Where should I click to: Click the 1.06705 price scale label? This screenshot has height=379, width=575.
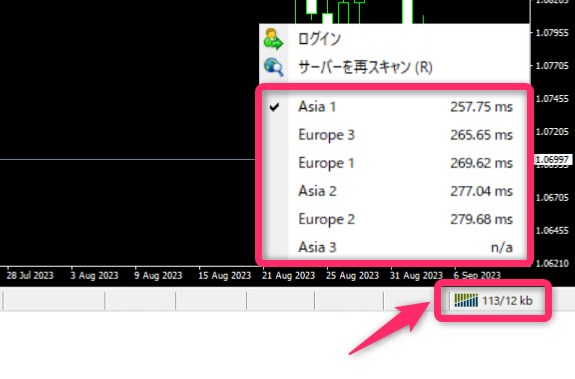click(552, 198)
